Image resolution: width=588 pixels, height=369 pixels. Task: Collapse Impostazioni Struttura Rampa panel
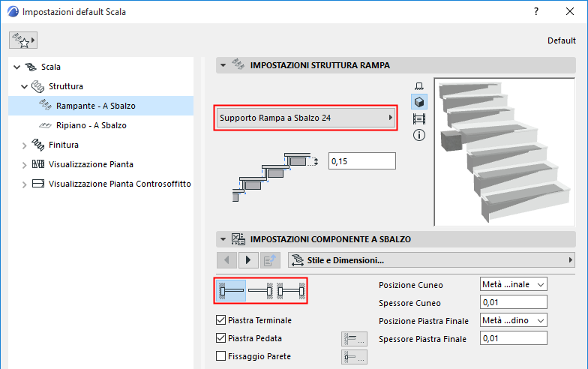(223, 65)
